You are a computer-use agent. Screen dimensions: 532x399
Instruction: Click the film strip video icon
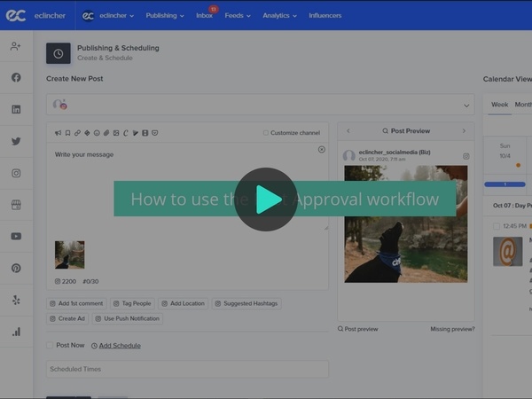(145, 133)
